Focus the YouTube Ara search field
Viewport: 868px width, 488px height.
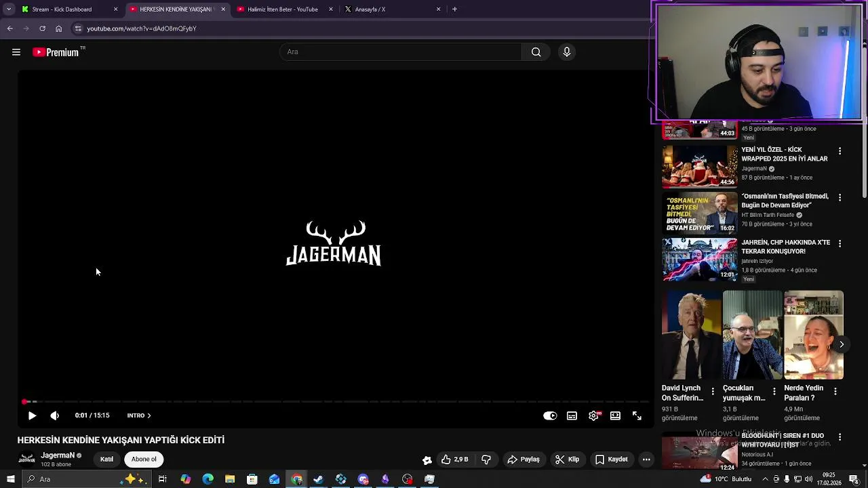(400, 52)
